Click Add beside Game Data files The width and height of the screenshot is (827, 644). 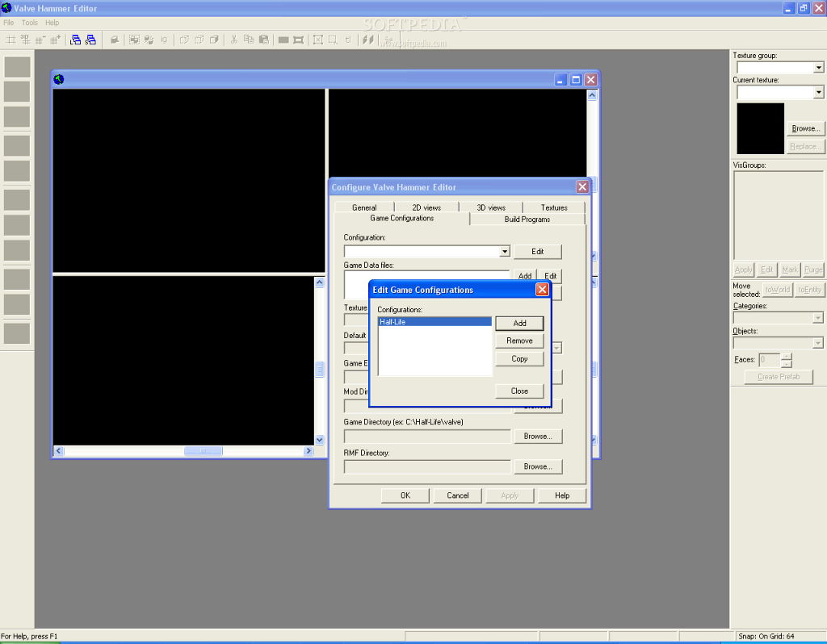[525, 276]
